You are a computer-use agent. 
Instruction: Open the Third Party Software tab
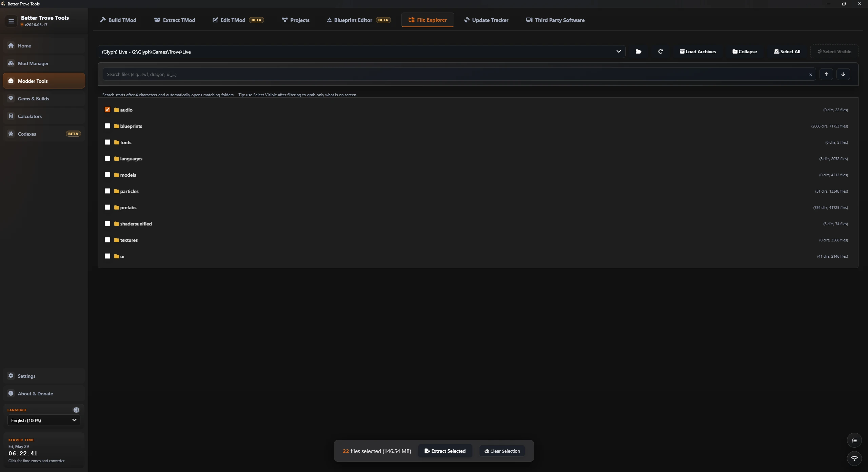pyautogui.click(x=555, y=20)
